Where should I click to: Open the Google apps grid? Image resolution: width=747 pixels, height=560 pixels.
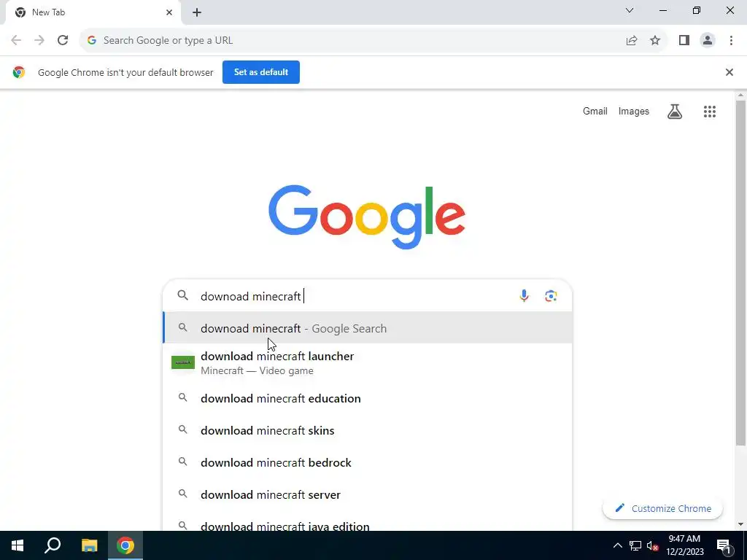(710, 112)
